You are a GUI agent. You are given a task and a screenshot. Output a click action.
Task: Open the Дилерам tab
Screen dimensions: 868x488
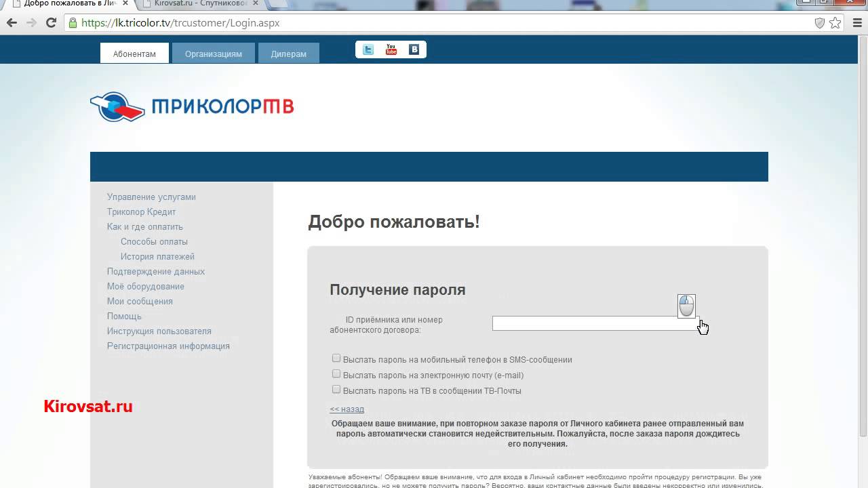(x=289, y=54)
